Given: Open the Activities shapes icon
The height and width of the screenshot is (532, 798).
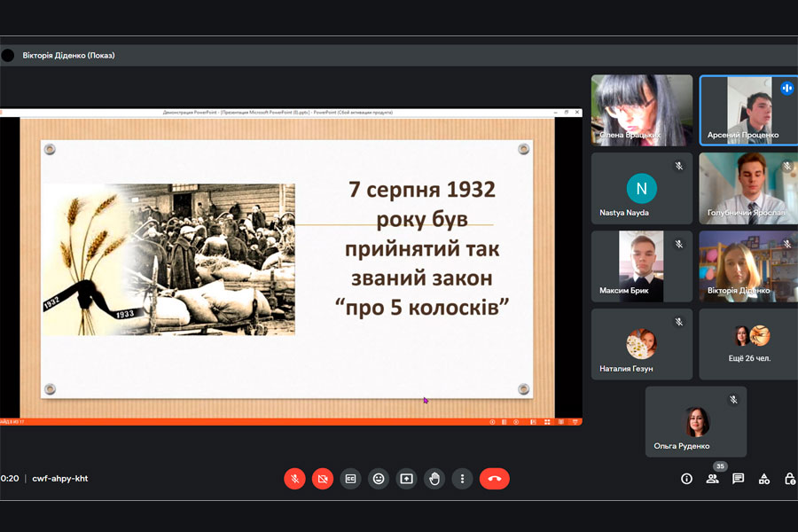Looking at the screenshot, I should point(764,479).
